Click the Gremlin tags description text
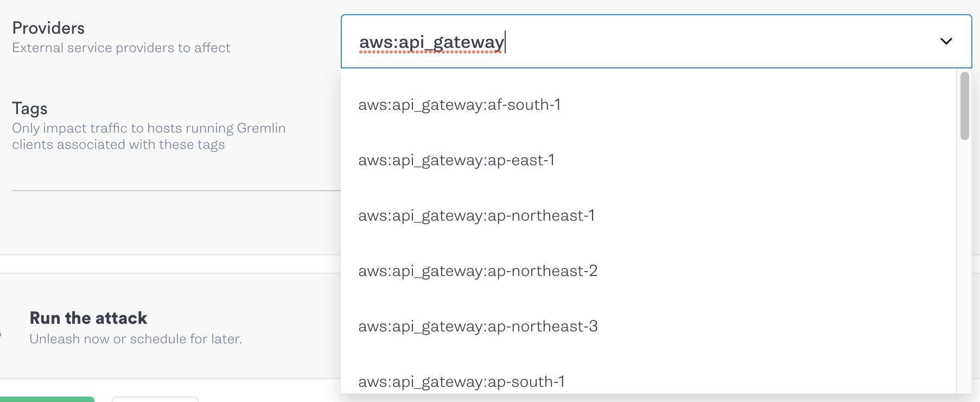Image resolution: width=980 pixels, height=402 pixels. tap(149, 136)
